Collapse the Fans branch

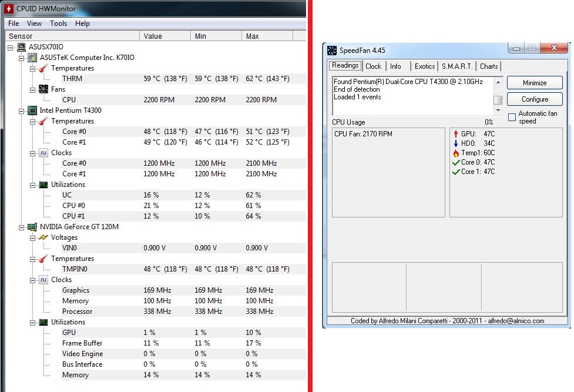click(32, 89)
